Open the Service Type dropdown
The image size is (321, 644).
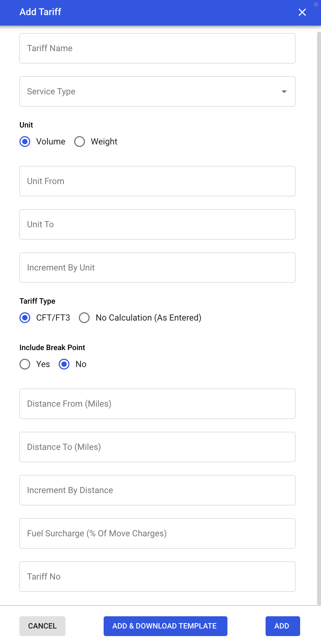point(157,91)
